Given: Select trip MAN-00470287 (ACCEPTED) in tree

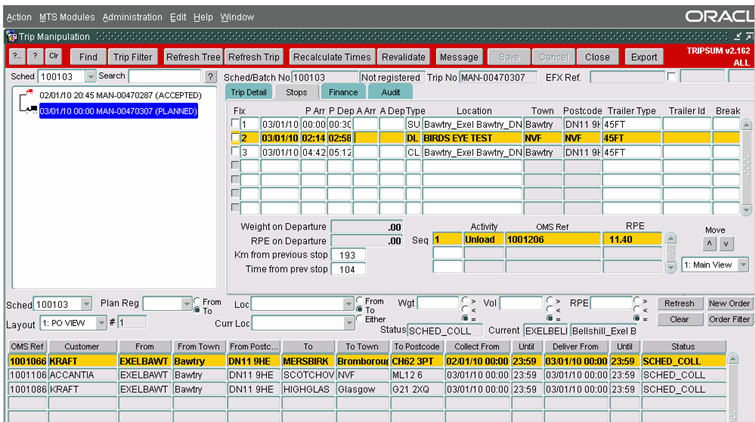Looking at the screenshot, I should point(120,95).
